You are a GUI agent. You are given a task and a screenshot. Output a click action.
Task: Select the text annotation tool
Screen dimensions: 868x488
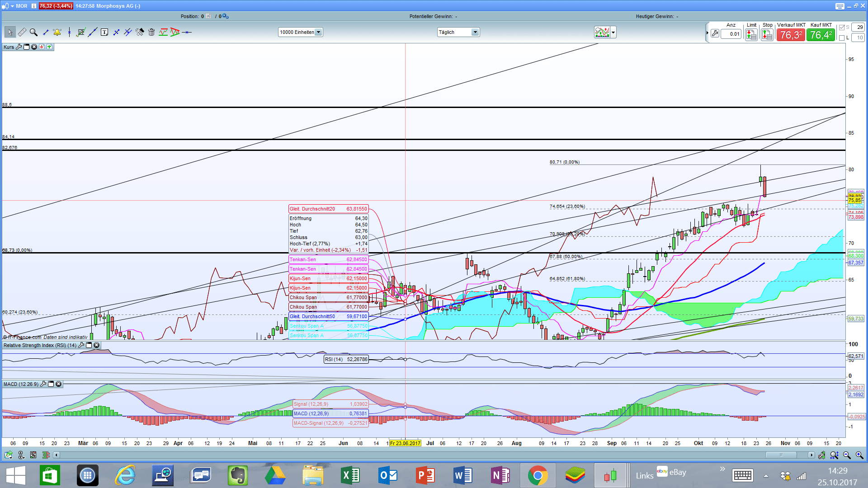point(104,32)
